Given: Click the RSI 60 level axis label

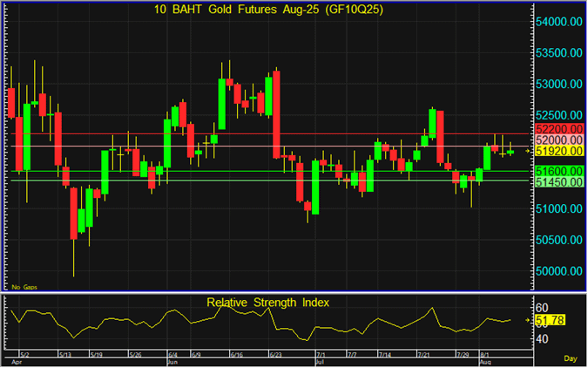Looking at the screenshot, I should click(x=541, y=308).
